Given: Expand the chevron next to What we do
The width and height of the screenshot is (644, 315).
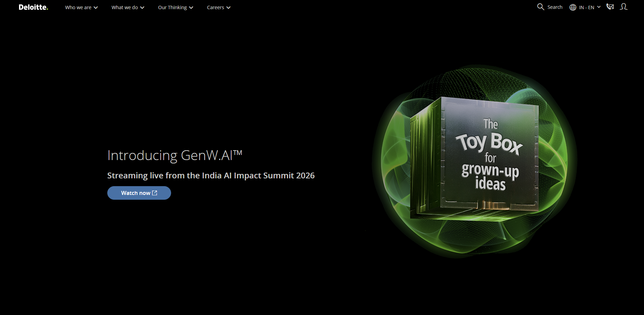Looking at the screenshot, I should coord(142,8).
